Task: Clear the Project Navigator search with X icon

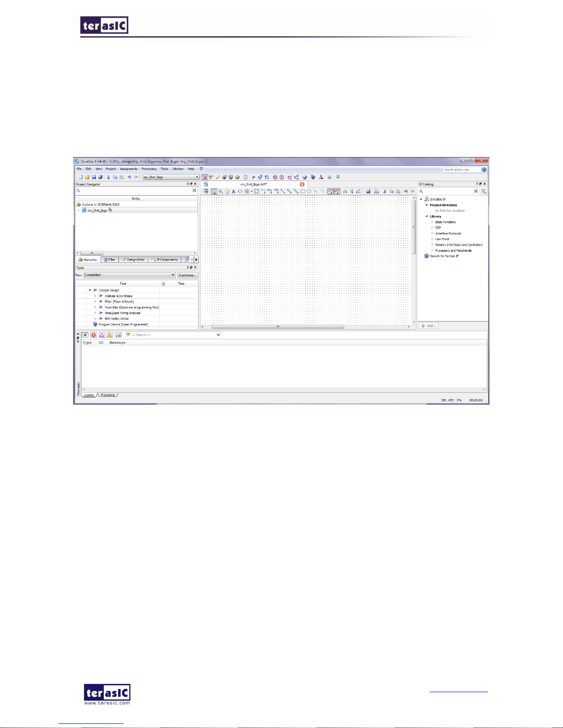Action: 194,190
